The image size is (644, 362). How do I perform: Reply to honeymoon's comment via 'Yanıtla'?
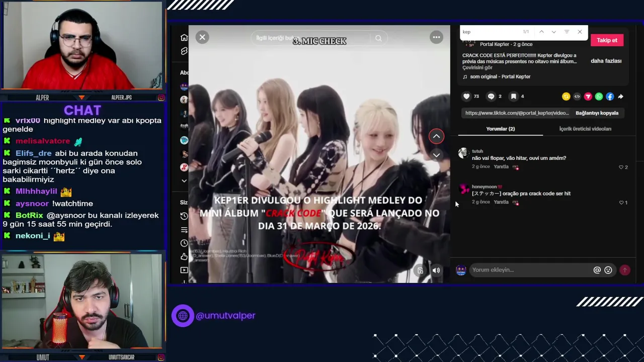click(501, 202)
